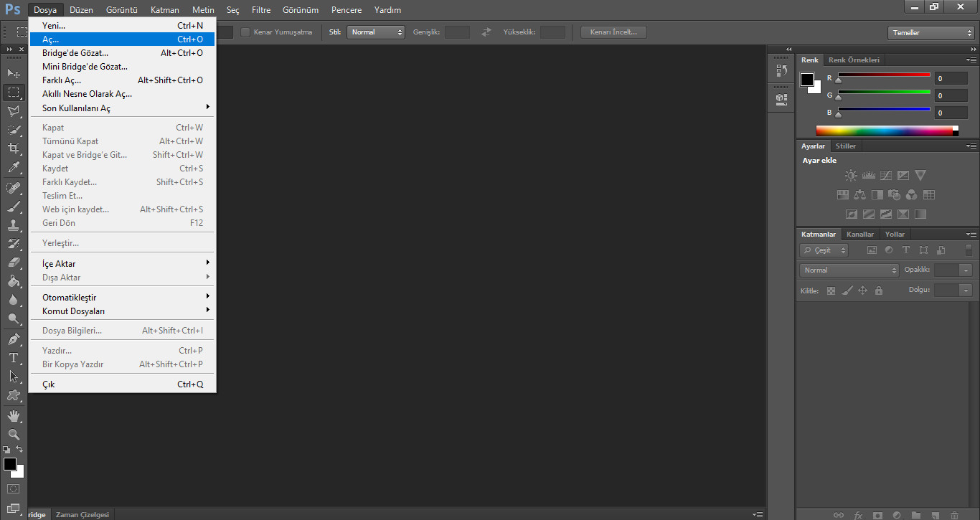Select the Rectangular Marquee tool
The width and height of the screenshot is (980, 520).
pos(14,93)
